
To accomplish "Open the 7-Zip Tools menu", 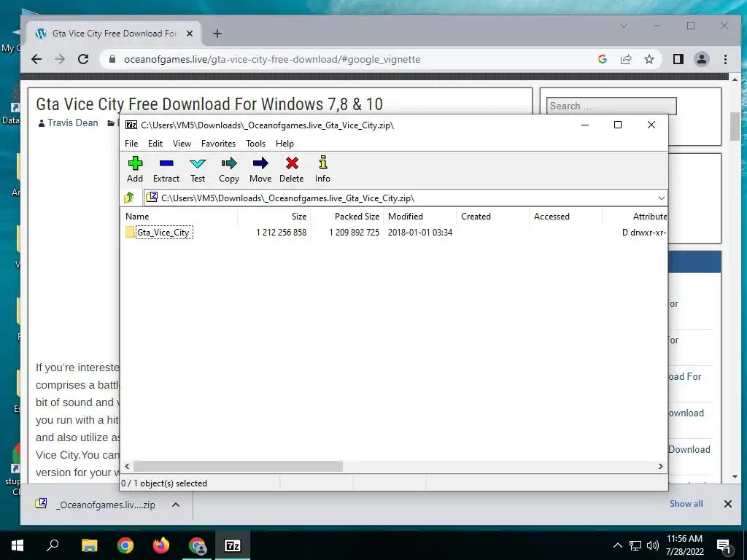I will pyautogui.click(x=256, y=144).
